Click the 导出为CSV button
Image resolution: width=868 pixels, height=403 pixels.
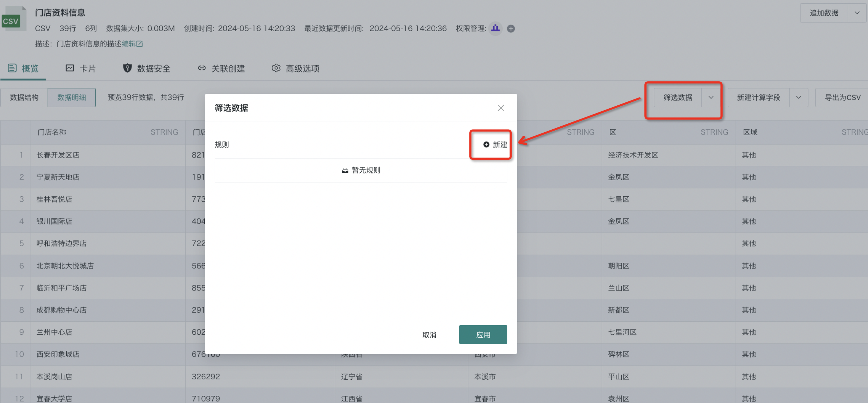842,98
